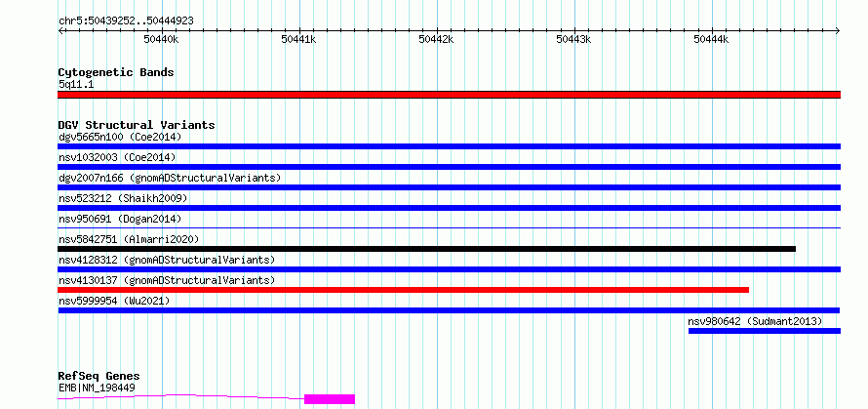Click the blue nsv4128312 gnomAD variant bar

449,269
